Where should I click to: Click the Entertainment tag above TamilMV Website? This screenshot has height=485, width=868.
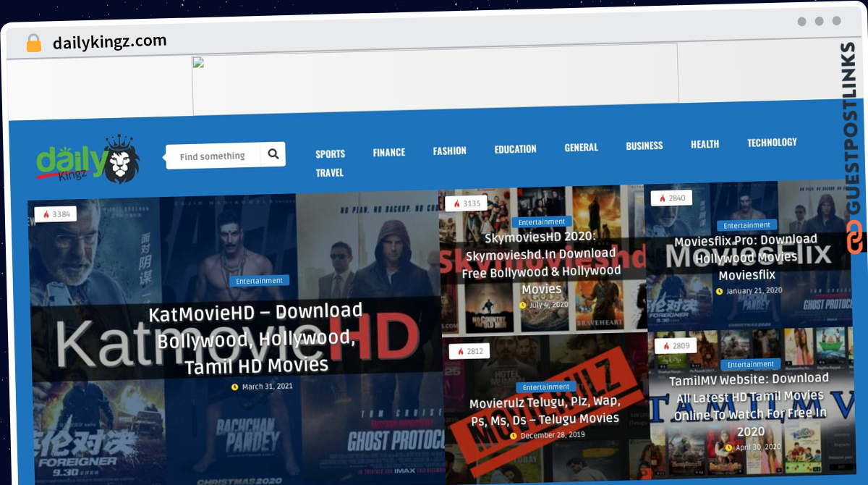click(751, 364)
